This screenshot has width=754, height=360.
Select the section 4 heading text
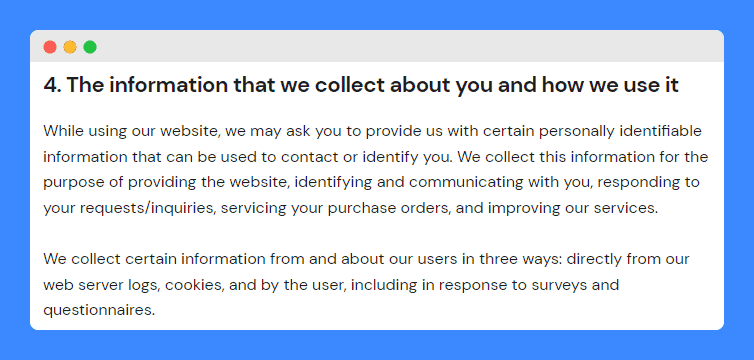tap(361, 86)
